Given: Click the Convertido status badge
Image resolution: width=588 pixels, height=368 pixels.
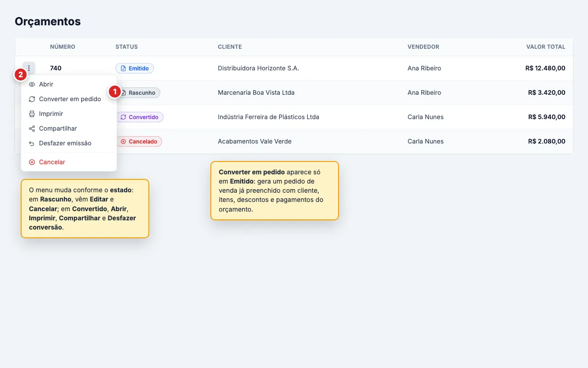Looking at the screenshot, I should 139,117.
